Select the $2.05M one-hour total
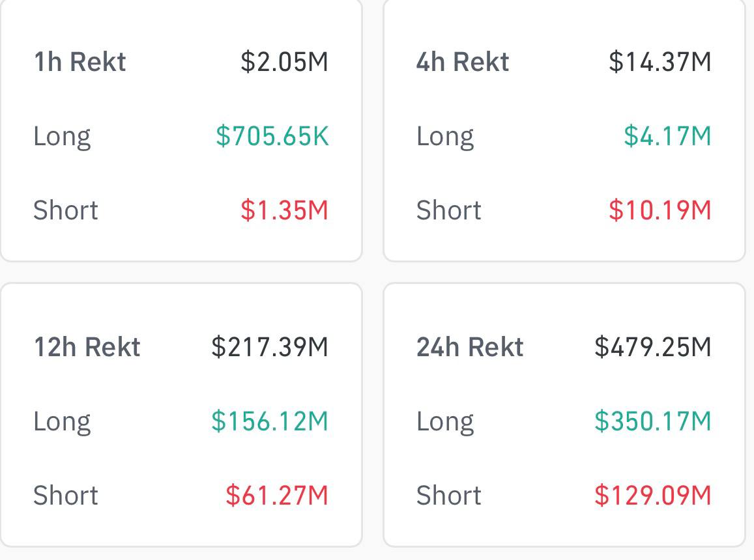The height and width of the screenshot is (560, 754). 284,63
